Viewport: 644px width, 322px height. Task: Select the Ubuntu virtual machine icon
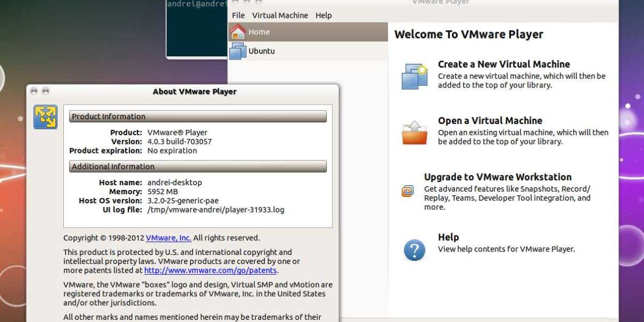pyautogui.click(x=238, y=51)
